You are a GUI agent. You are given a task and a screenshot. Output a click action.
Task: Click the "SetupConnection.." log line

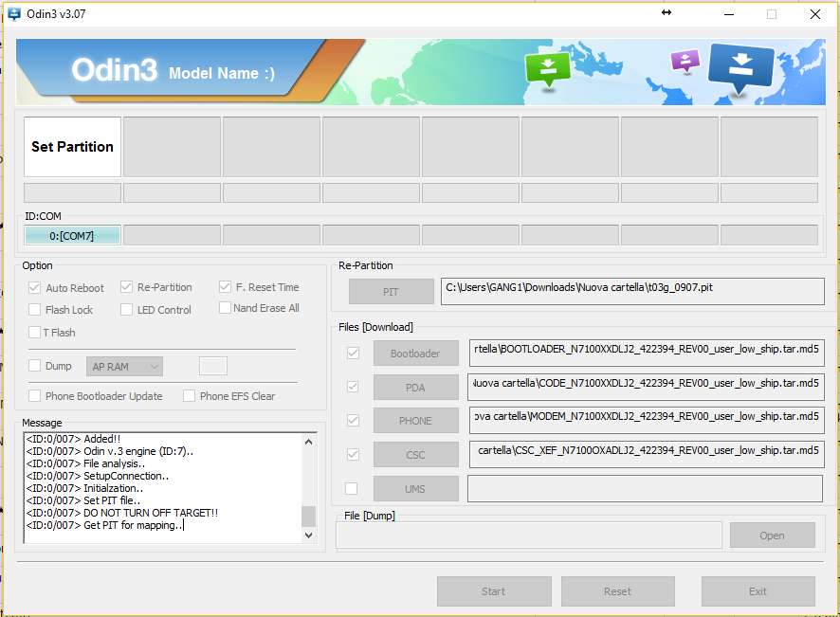coord(98,476)
